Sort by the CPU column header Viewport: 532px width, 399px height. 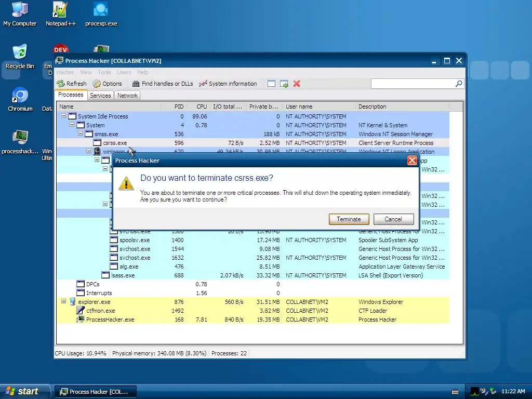198,107
